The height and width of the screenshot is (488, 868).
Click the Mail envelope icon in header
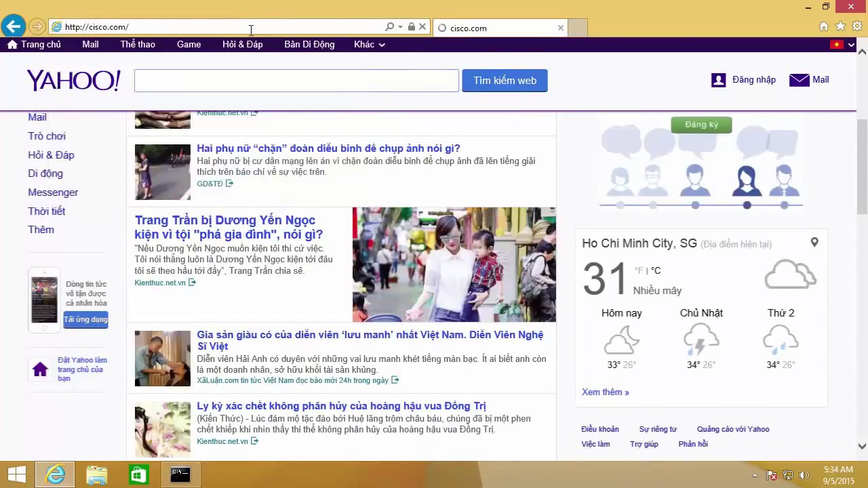click(x=800, y=80)
